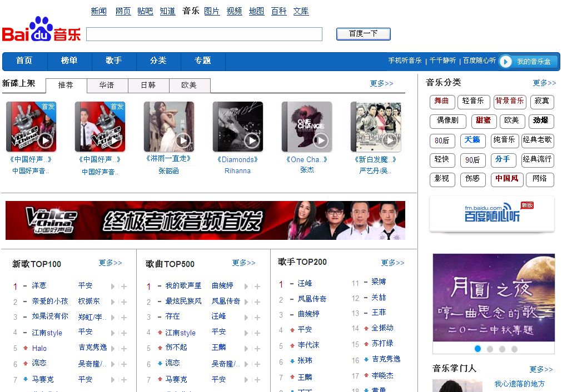This screenshot has height=392, width=562.
Task: Open the 月圆之夜 中秋专题 banner
Action: tap(494, 298)
